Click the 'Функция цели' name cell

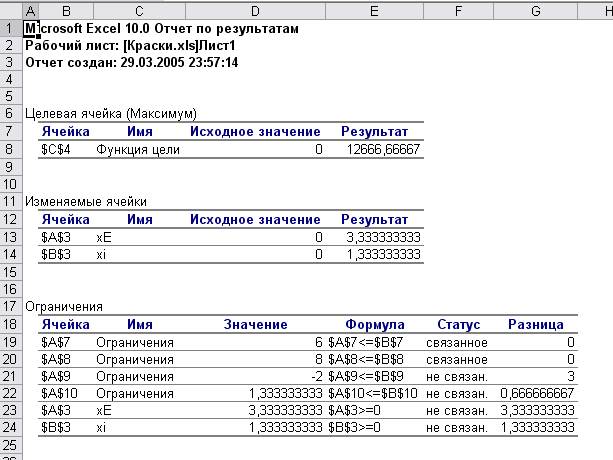tap(138, 149)
